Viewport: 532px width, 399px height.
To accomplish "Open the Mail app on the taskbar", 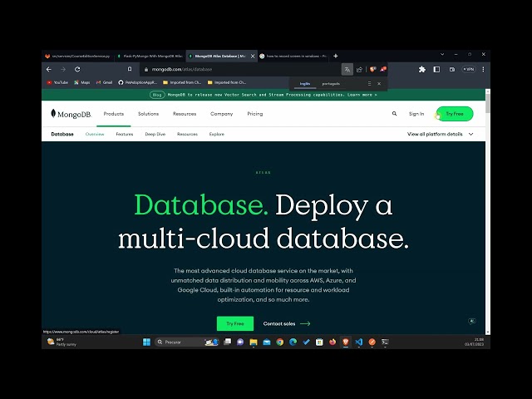I will (267, 342).
